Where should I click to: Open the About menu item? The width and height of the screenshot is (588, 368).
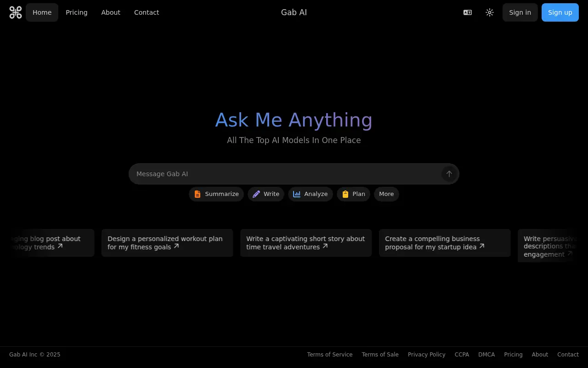(x=111, y=12)
